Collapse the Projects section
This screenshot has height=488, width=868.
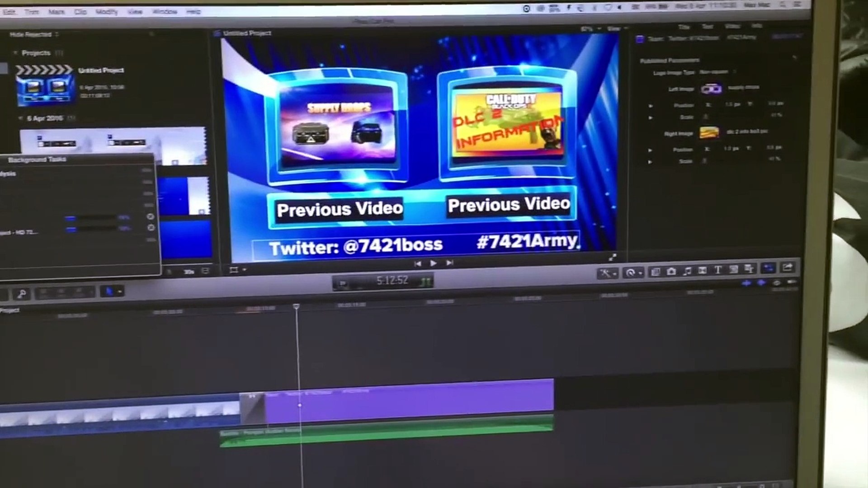coord(15,53)
